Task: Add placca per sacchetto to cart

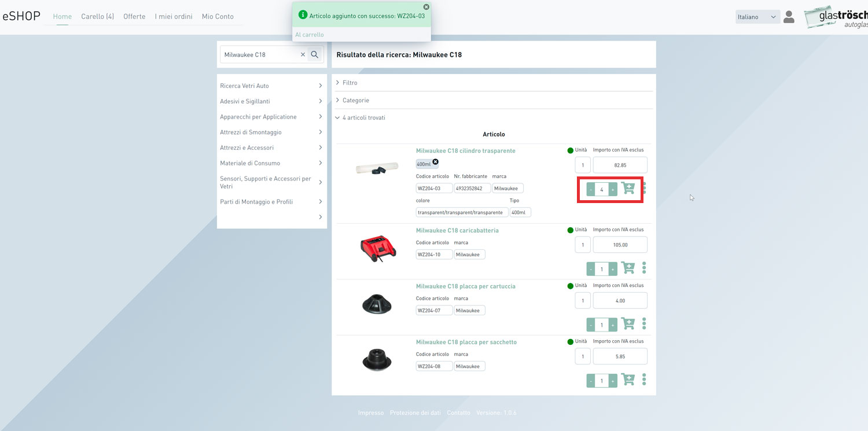Action: point(628,380)
